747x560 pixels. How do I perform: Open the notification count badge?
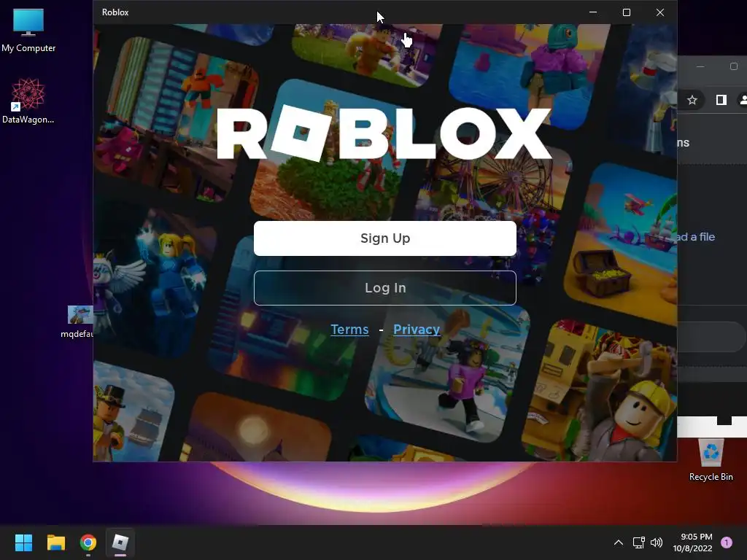(x=727, y=542)
